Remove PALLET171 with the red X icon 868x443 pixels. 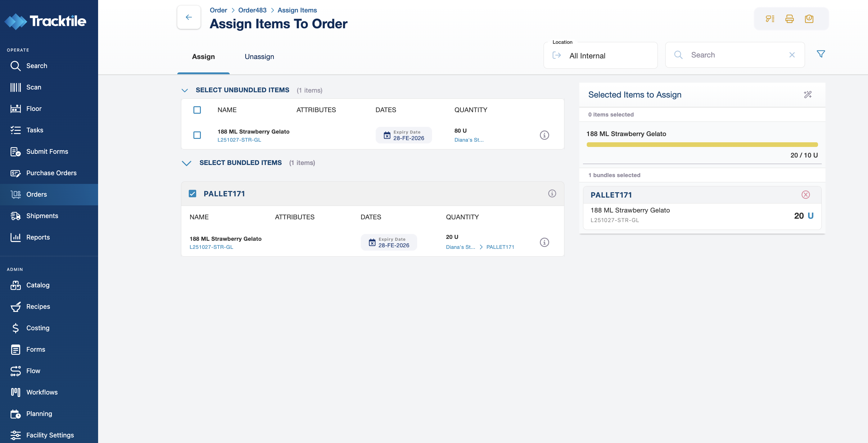point(805,195)
